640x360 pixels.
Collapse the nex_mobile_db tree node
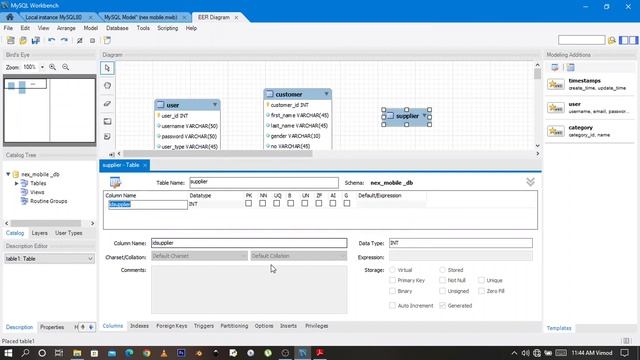click(8, 174)
